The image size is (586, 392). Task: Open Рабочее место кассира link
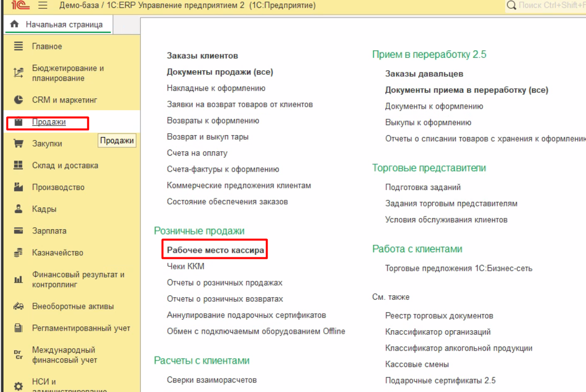click(x=215, y=250)
